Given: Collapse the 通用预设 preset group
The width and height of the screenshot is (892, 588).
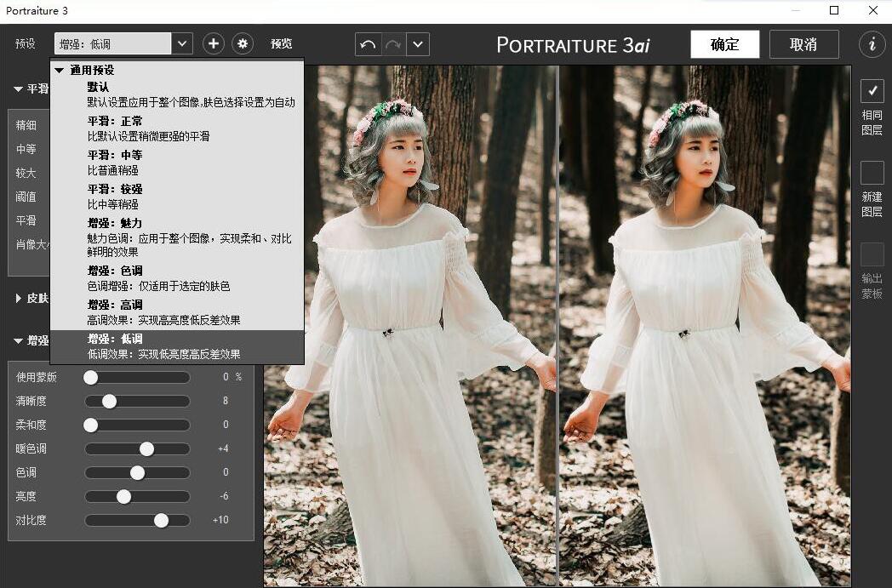Looking at the screenshot, I should [x=60, y=71].
